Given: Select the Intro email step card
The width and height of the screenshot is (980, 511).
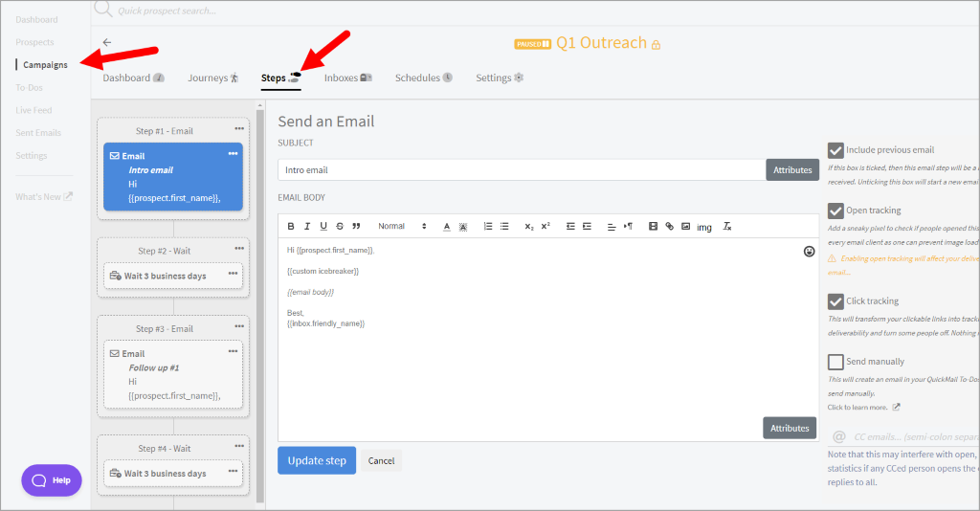Looking at the screenshot, I should pyautogui.click(x=173, y=177).
